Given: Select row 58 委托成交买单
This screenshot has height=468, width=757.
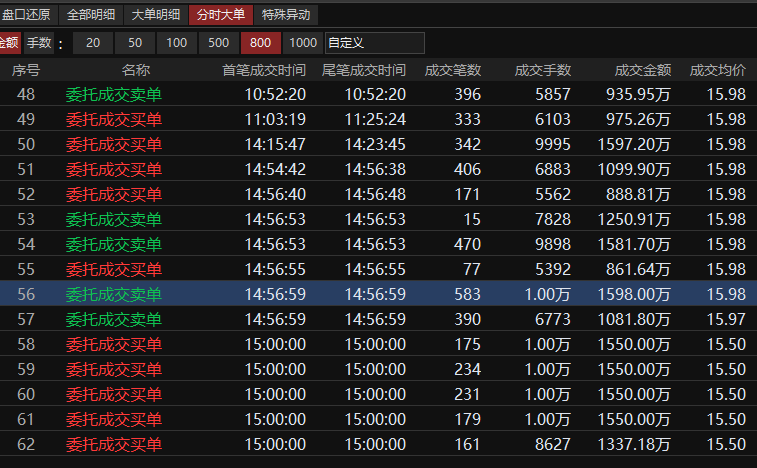Looking at the screenshot, I should click(x=378, y=345).
